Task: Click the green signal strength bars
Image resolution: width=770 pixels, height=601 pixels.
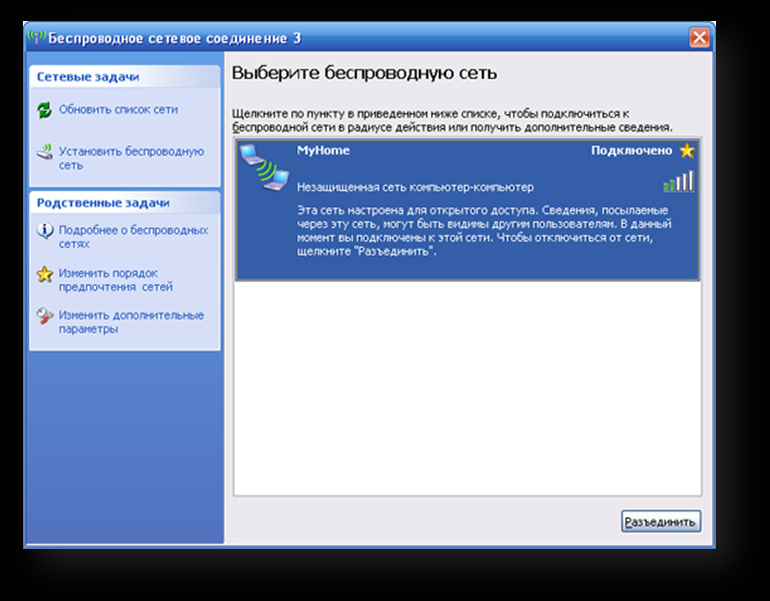Action: coord(678,182)
